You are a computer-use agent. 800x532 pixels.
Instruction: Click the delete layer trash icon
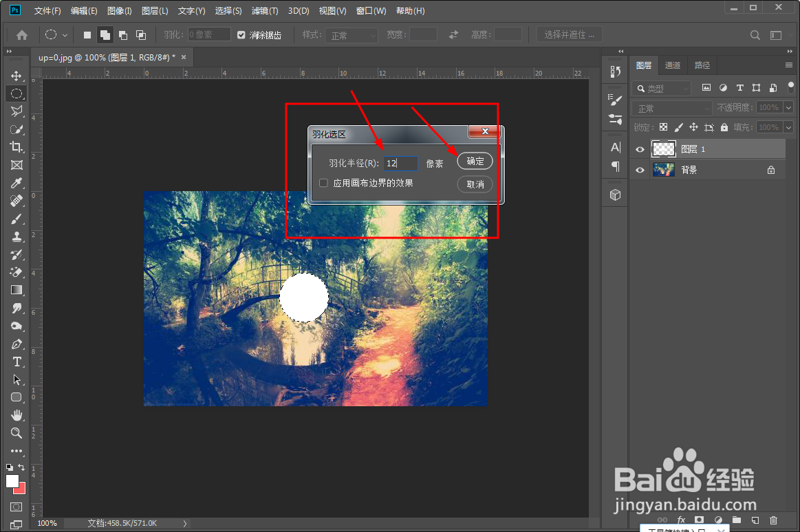coord(773,520)
